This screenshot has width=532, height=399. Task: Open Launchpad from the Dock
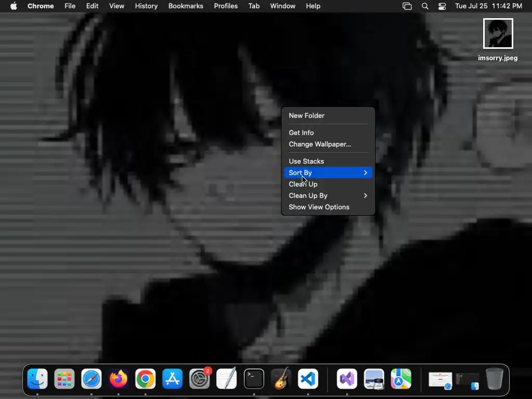tap(64, 379)
